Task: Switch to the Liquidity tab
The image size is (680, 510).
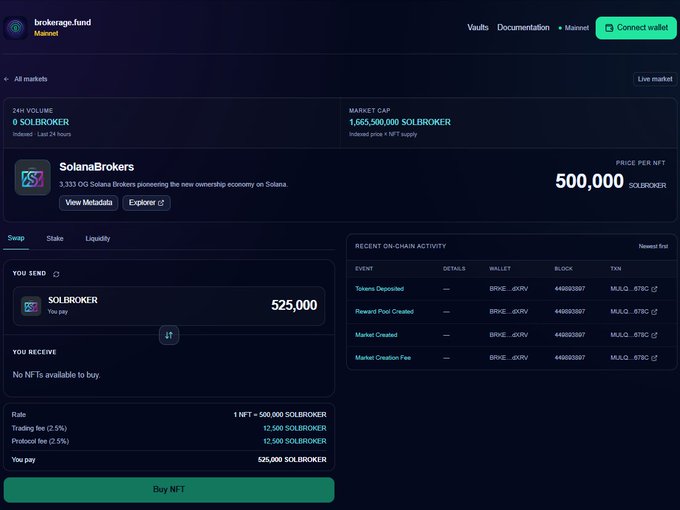Action: [x=98, y=239]
